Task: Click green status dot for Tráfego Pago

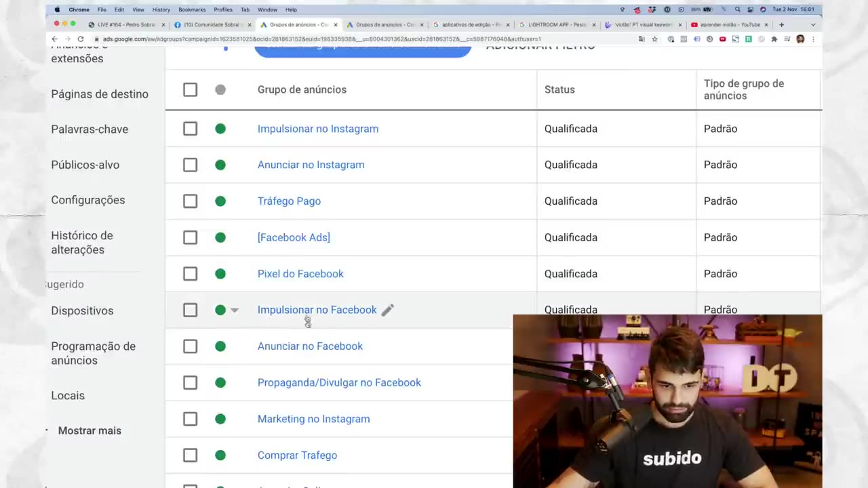Action: point(220,201)
